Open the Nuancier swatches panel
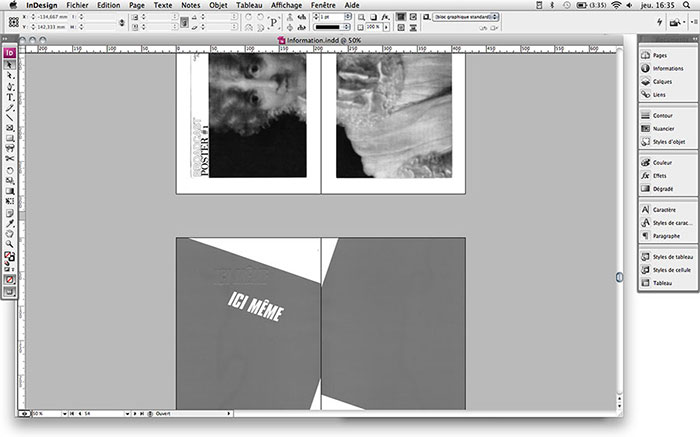 click(x=662, y=128)
